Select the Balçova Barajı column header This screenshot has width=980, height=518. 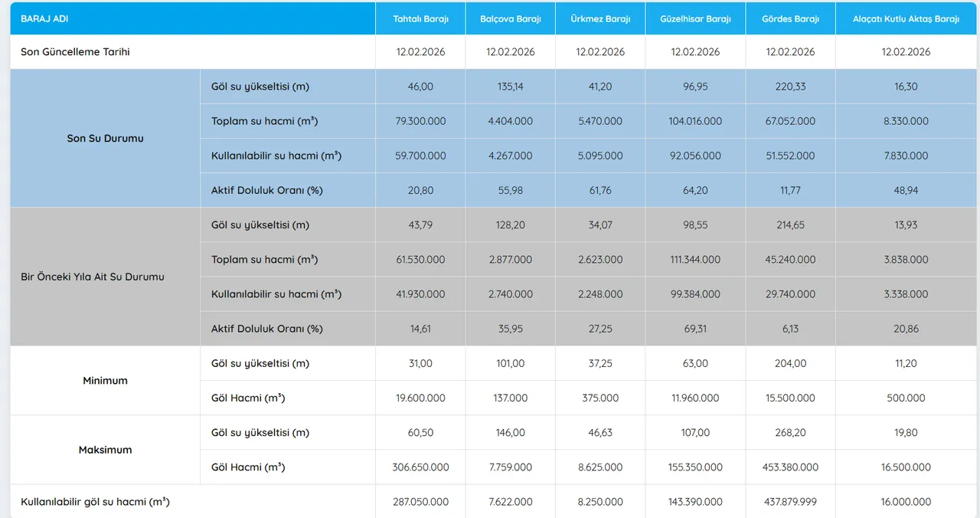pos(510,19)
